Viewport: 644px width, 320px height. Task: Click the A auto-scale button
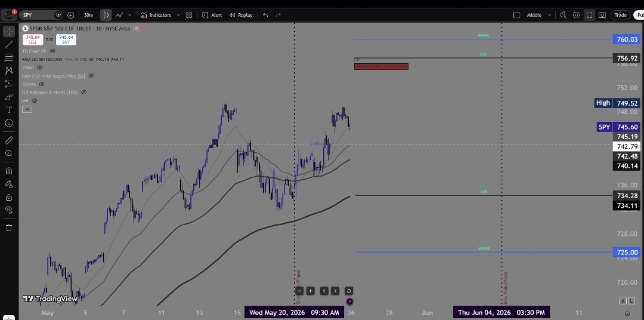623,301
